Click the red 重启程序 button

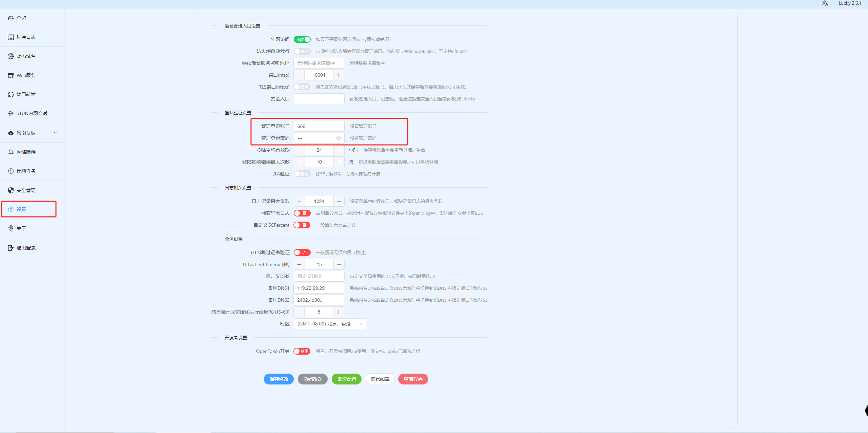tap(413, 379)
